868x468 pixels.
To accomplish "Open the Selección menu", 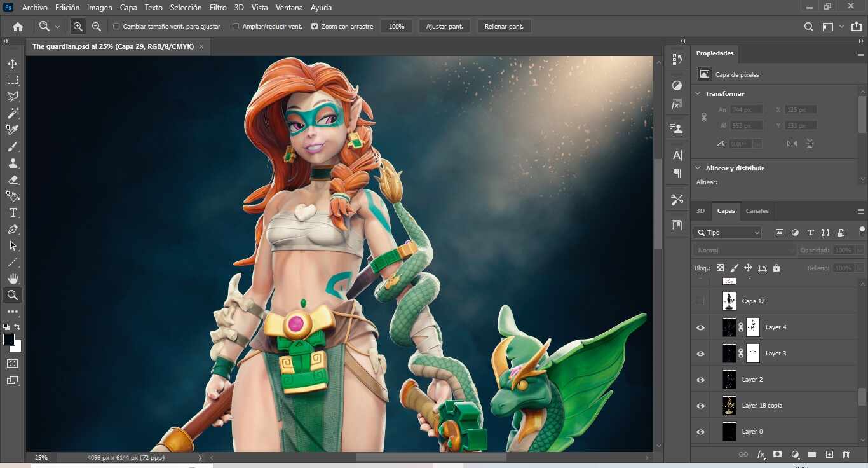I will [x=186, y=8].
